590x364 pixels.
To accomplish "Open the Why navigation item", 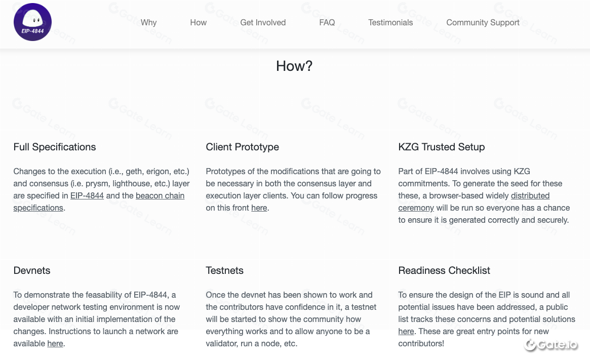I will point(148,23).
